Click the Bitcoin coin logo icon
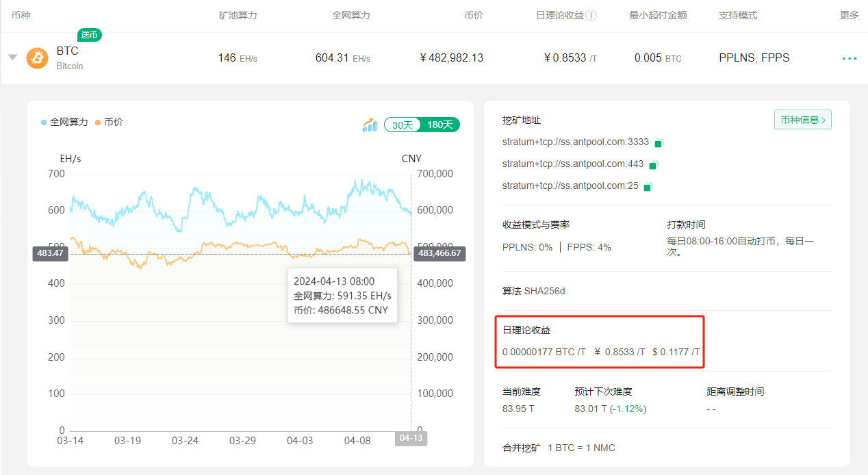The height and width of the screenshot is (475, 868). coord(37,58)
